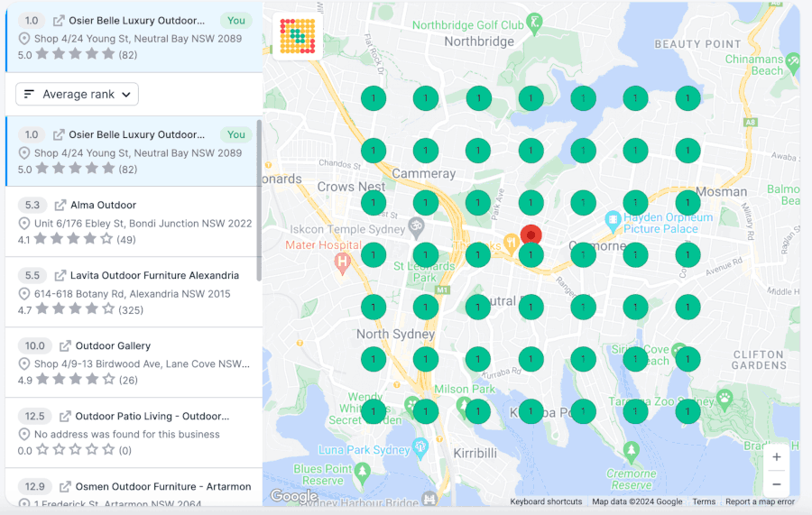Click the Chinamans Beach map marker

tap(792, 62)
